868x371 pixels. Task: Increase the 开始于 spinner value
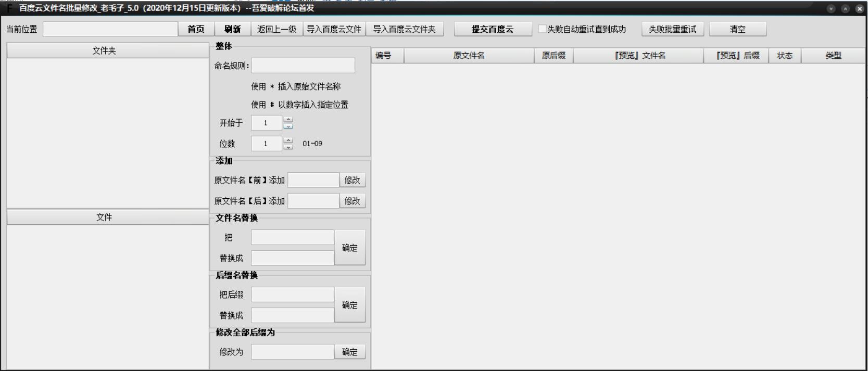(x=288, y=120)
